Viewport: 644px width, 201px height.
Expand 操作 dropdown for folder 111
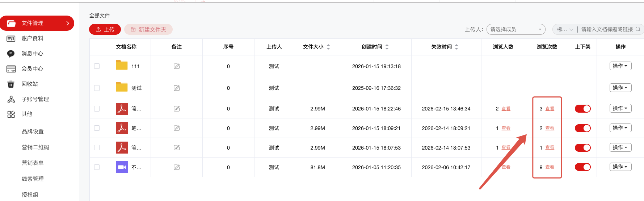[x=620, y=66]
